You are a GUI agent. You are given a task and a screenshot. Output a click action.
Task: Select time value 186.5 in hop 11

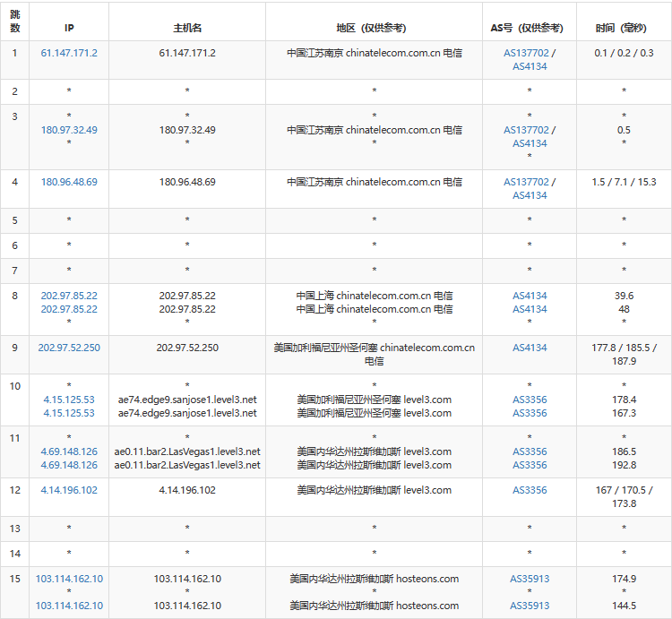[624, 451]
